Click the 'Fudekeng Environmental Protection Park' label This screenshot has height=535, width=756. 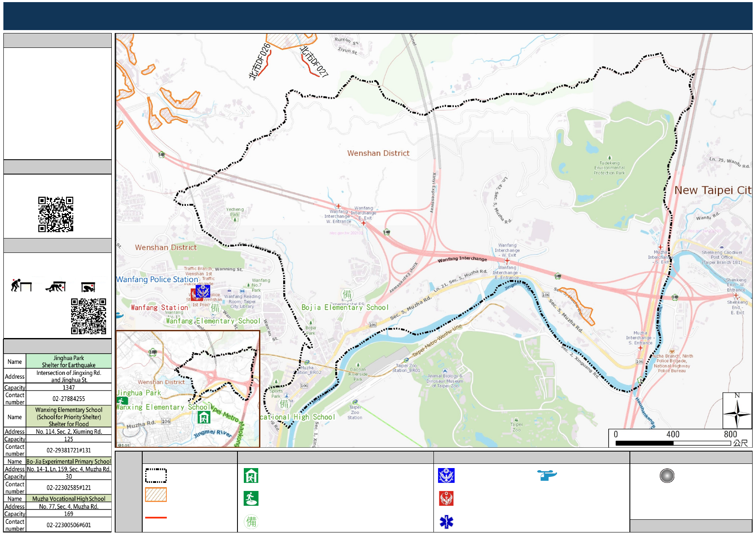click(609, 168)
